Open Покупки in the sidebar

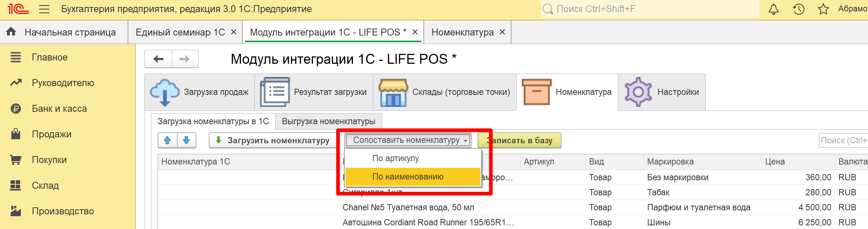(x=49, y=160)
